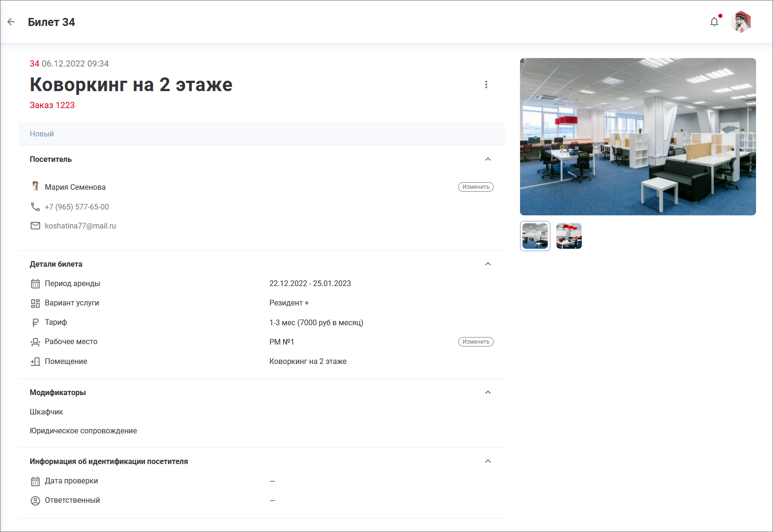
Task: Open the user profile avatar
Action: pos(741,22)
